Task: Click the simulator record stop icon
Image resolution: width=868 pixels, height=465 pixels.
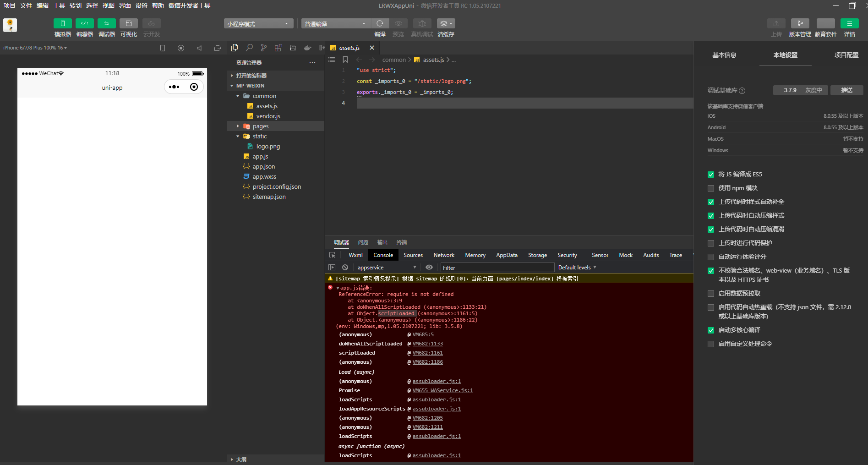Action: pos(181,48)
